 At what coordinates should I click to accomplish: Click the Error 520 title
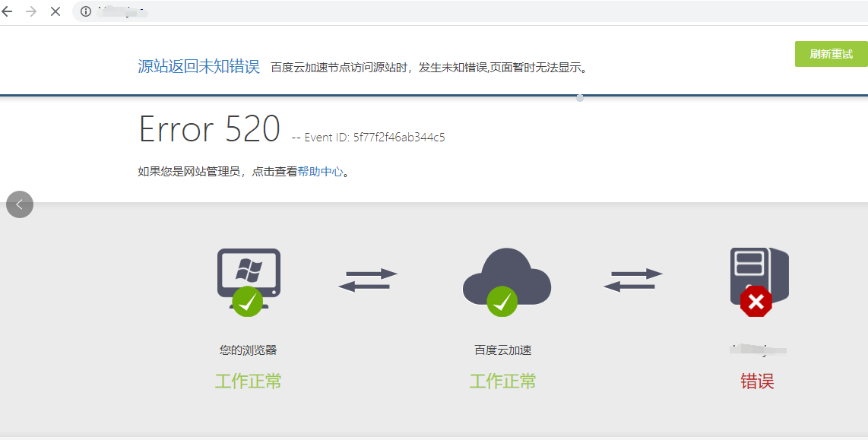pos(209,129)
